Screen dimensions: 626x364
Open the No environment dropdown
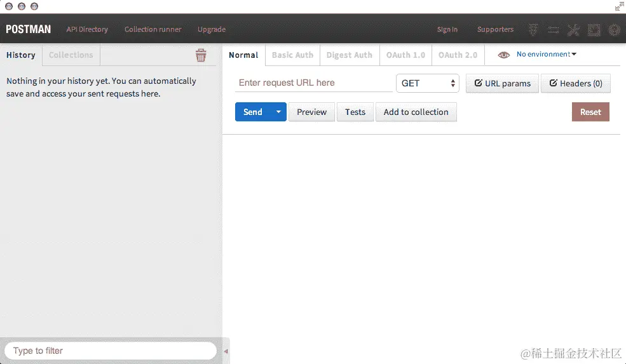(x=546, y=54)
